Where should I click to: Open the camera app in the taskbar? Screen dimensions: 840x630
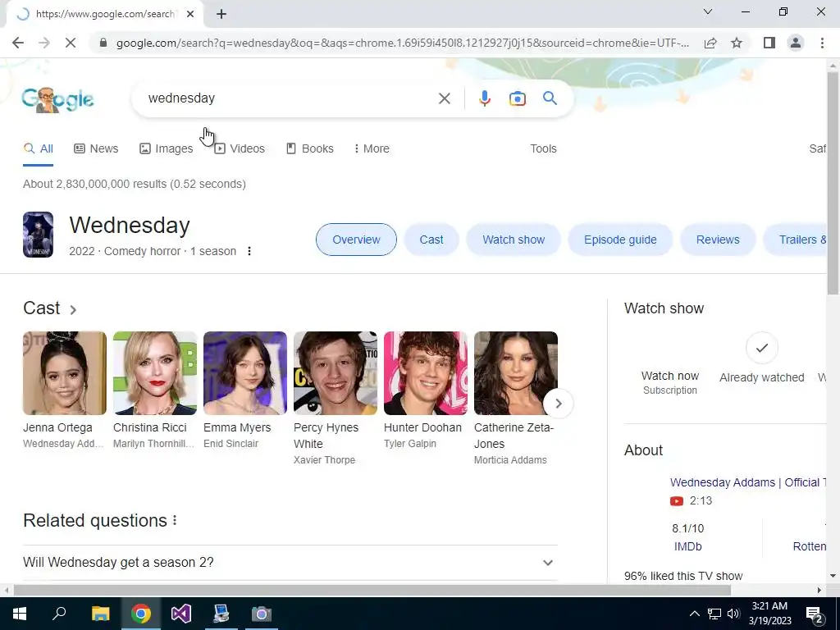point(262,614)
